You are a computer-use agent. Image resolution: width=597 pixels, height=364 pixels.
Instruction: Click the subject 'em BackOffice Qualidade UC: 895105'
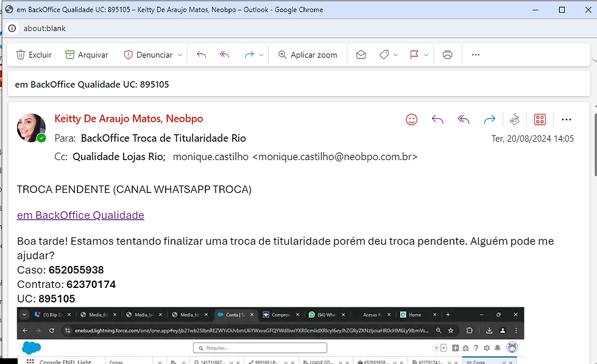tap(92, 85)
